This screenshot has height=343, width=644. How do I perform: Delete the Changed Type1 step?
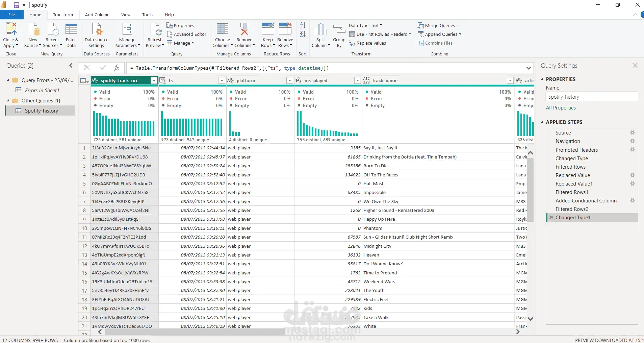(551, 218)
